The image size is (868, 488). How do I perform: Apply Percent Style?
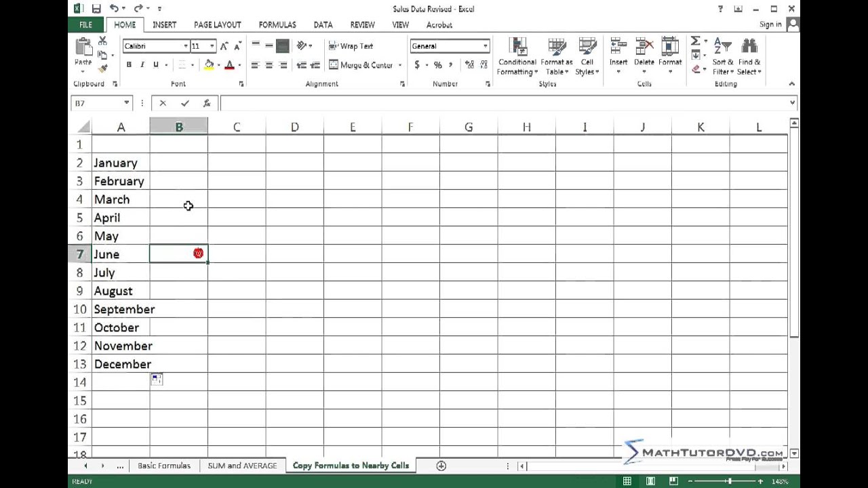coord(438,65)
